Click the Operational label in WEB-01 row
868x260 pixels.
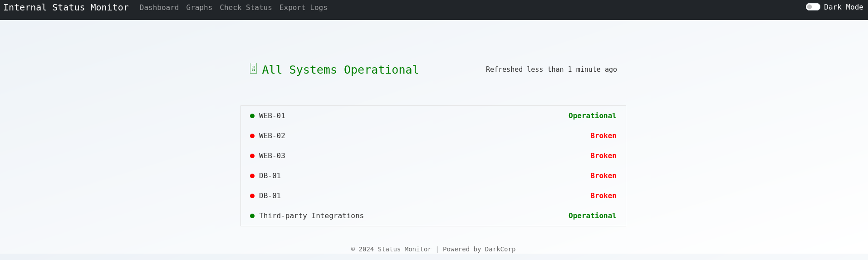click(592, 116)
